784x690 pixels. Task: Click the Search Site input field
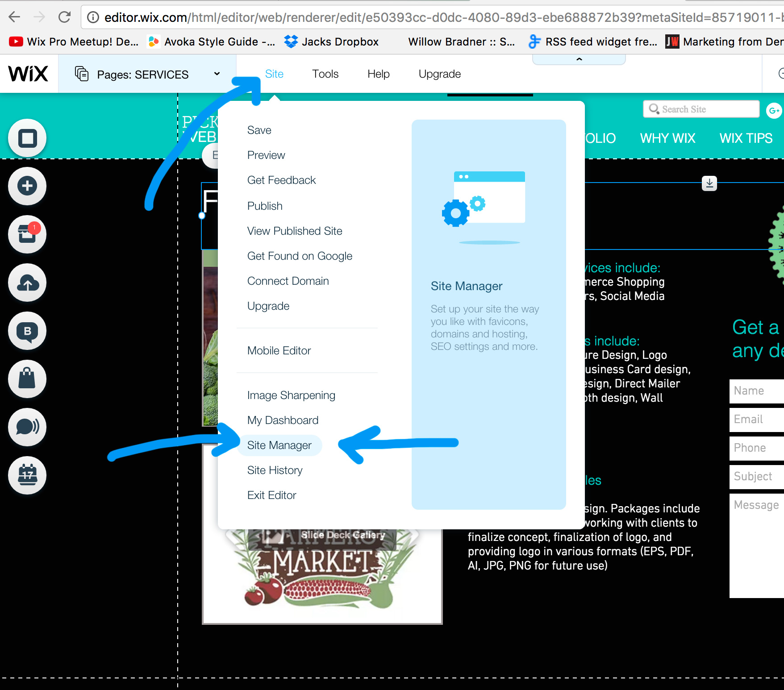tap(701, 109)
